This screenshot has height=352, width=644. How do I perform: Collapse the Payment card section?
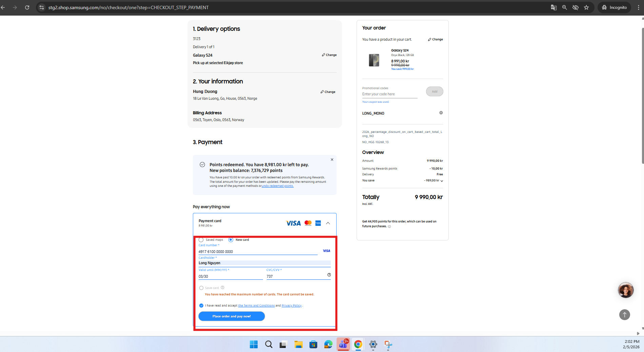(328, 223)
